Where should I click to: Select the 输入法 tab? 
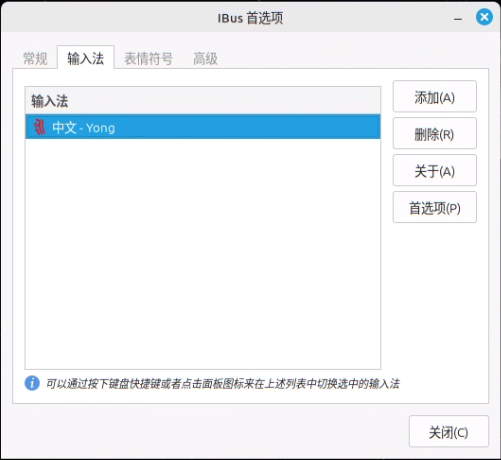[86, 58]
